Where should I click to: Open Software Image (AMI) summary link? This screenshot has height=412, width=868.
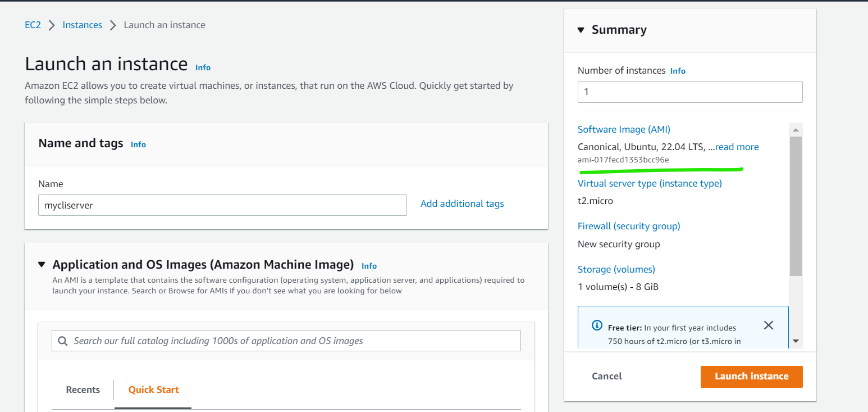[624, 129]
